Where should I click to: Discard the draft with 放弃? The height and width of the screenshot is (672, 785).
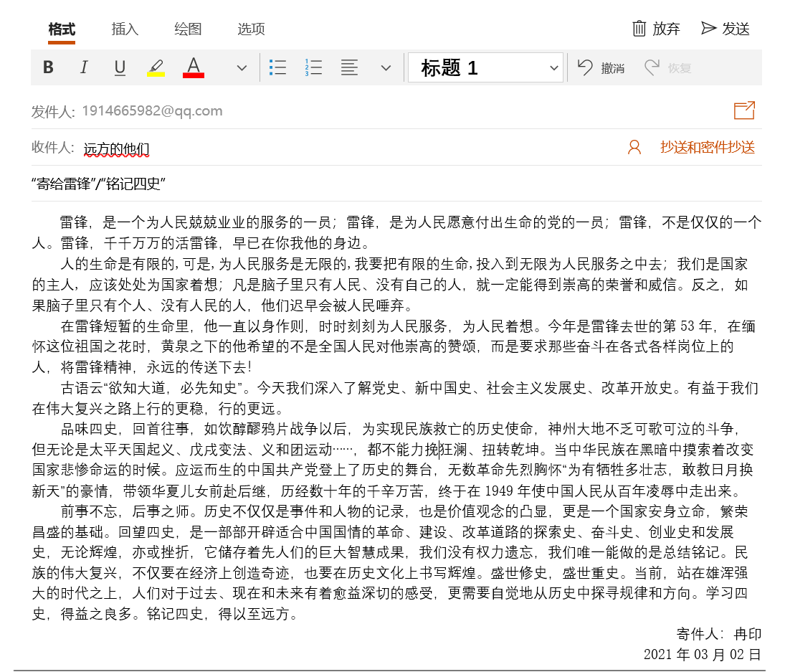656,29
